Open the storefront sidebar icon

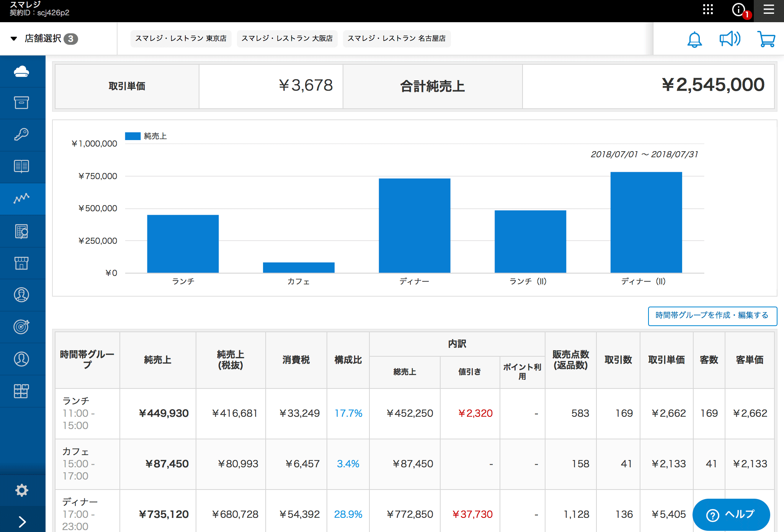coord(21,263)
